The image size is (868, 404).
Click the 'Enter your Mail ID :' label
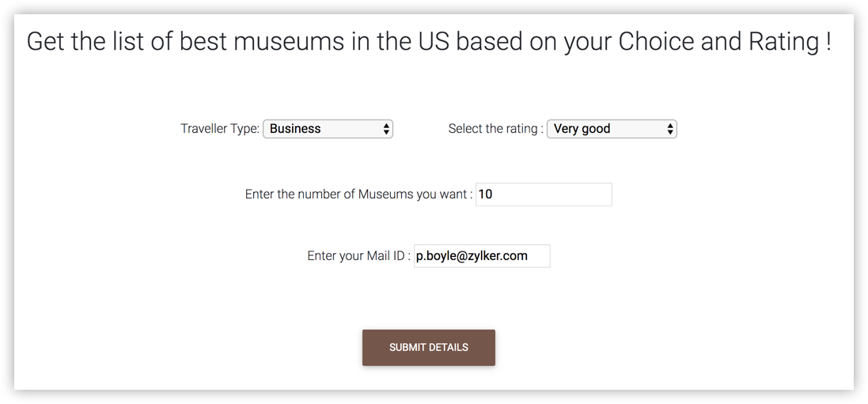tap(358, 256)
